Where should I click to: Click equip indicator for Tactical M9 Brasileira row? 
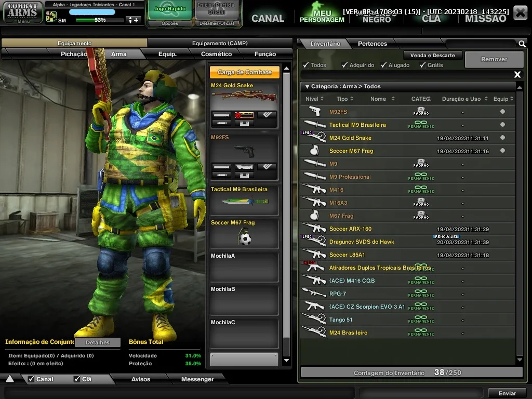[502, 125]
